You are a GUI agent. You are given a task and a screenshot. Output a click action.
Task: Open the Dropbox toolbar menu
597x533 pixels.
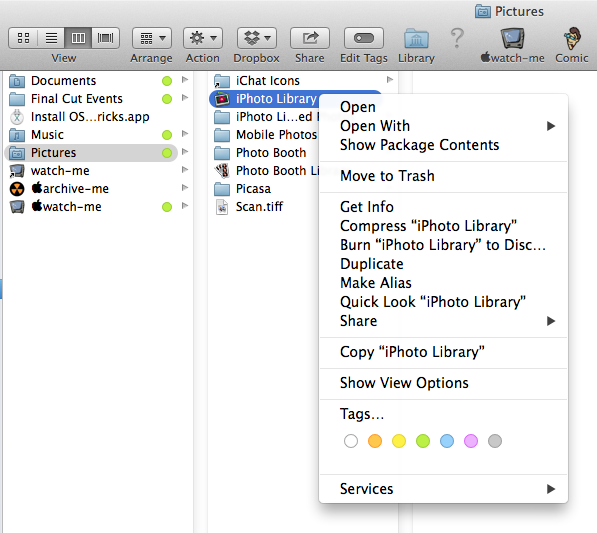pyautogui.click(x=257, y=38)
